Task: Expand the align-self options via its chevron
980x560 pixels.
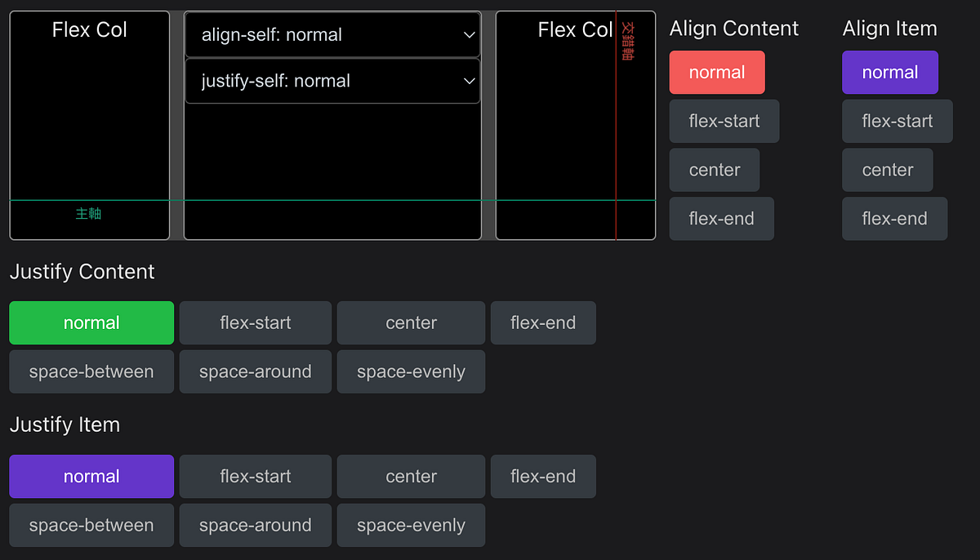Action: coord(469,34)
